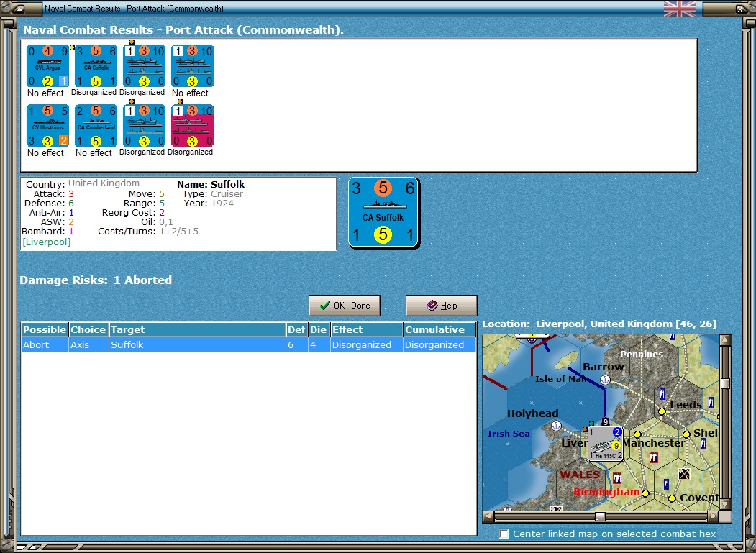The width and height of the screenshot is (756, 553).
Task: Click the Leeds city dot on map
Action: (x=662, y=411)
